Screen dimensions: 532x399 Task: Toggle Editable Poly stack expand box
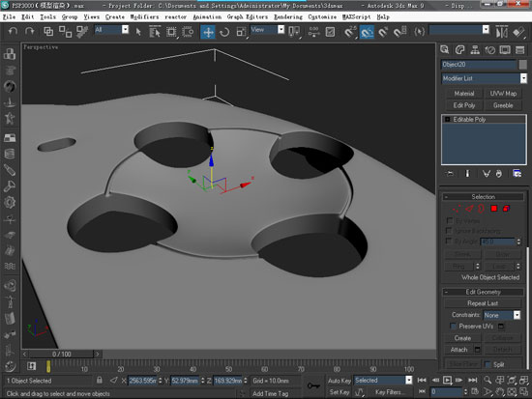click(448, 120)
